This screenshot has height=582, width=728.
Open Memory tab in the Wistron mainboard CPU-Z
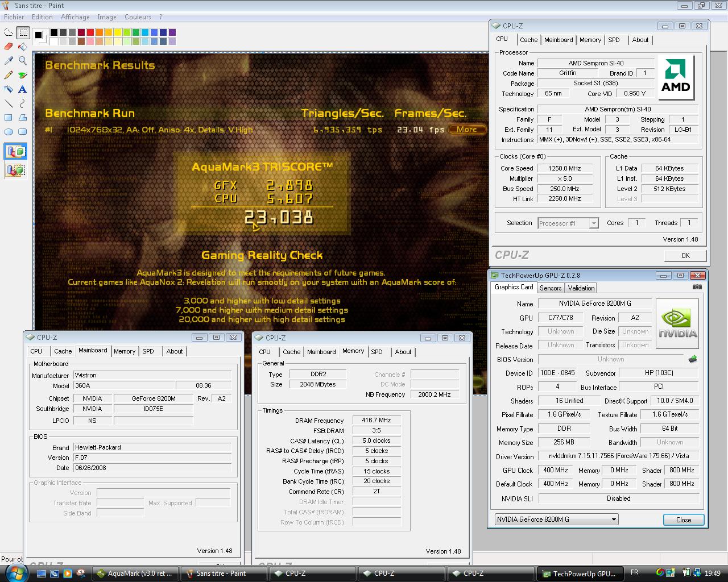(x=125, y=351)
